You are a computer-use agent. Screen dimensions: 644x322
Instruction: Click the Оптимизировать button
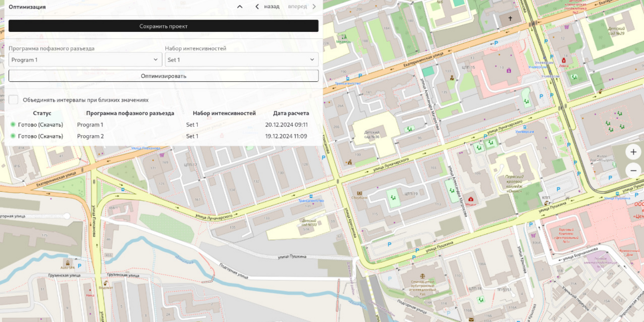(x=163, y=76)
